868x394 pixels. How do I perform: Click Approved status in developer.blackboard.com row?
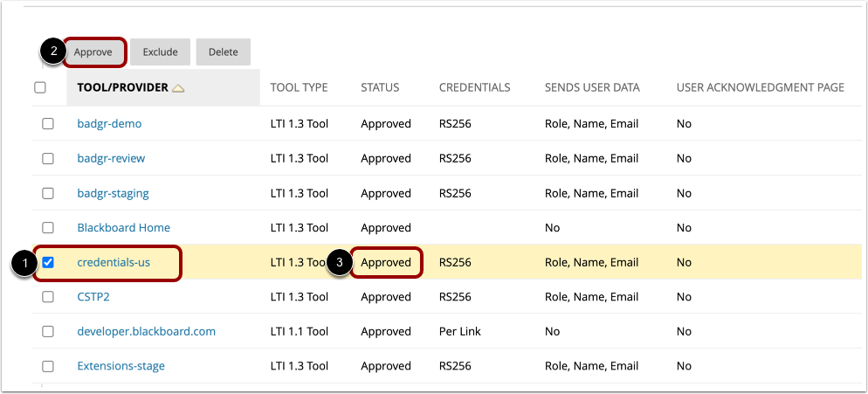pos(386,331)
